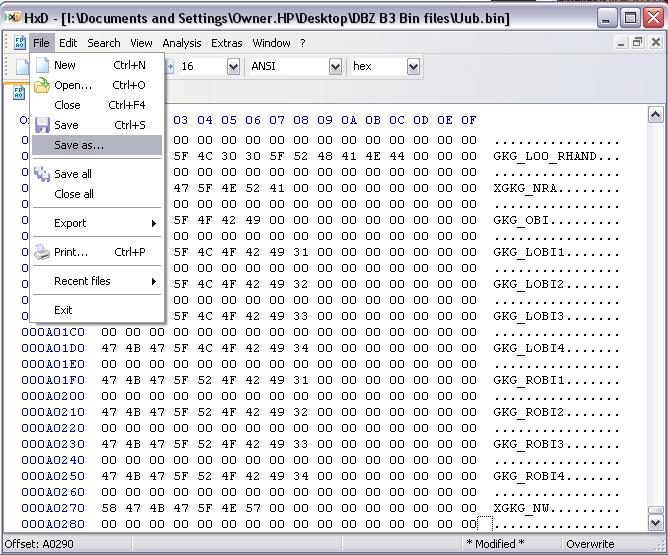The image size is (668, 555).
Task: Open the Search menu
Action: 104,43
